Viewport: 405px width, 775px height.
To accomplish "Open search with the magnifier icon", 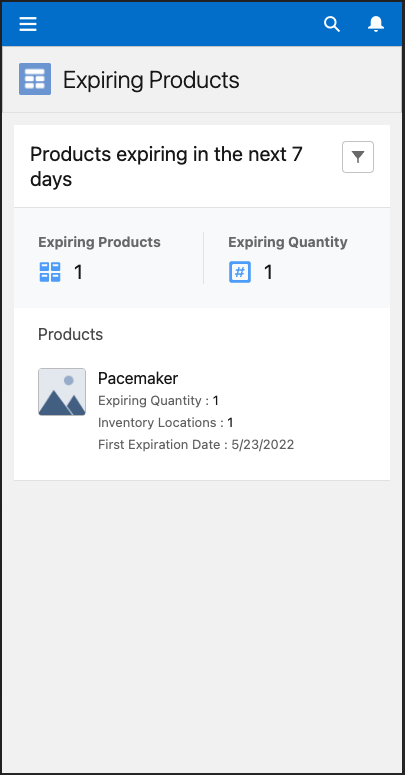I will (x=332, y=24).
